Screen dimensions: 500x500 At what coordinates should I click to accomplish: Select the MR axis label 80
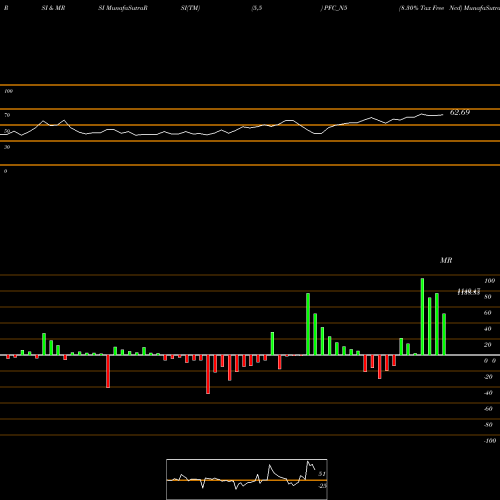(x=488, y=297)
